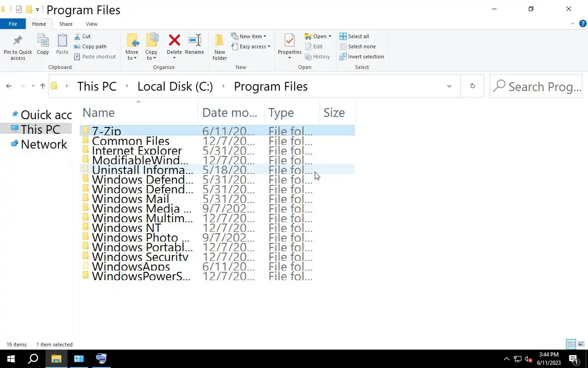This screenshot has width=588, height=368.
Task: Open the New item dropdown
Action: point(249,36)
